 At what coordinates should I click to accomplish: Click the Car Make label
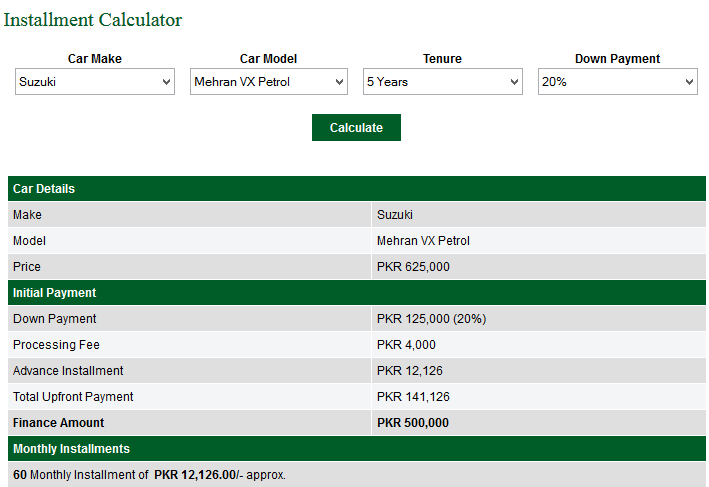tap(95, 59)
